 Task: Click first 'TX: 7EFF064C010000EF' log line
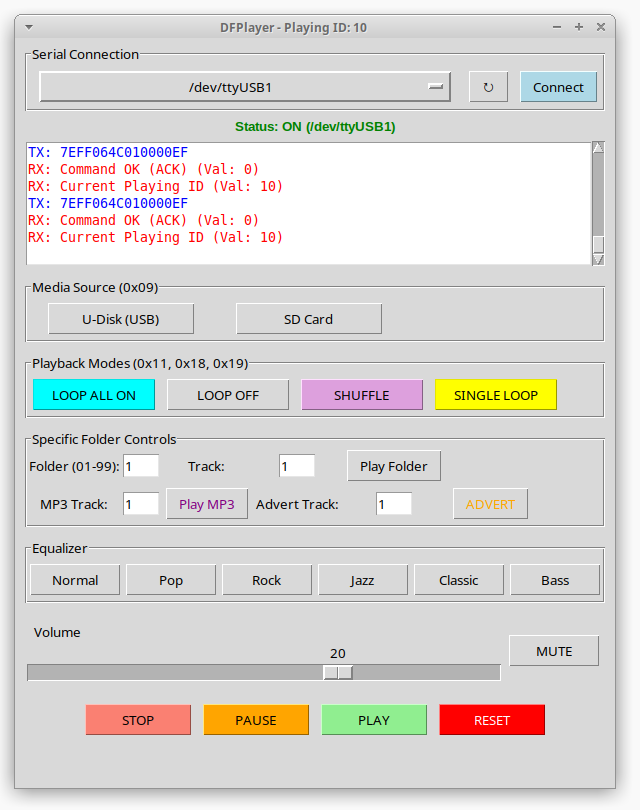click(108, 152)
